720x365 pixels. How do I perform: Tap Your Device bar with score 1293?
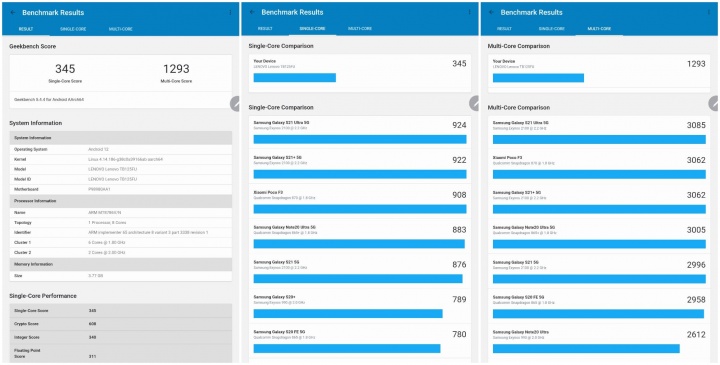tap(538, 78)
